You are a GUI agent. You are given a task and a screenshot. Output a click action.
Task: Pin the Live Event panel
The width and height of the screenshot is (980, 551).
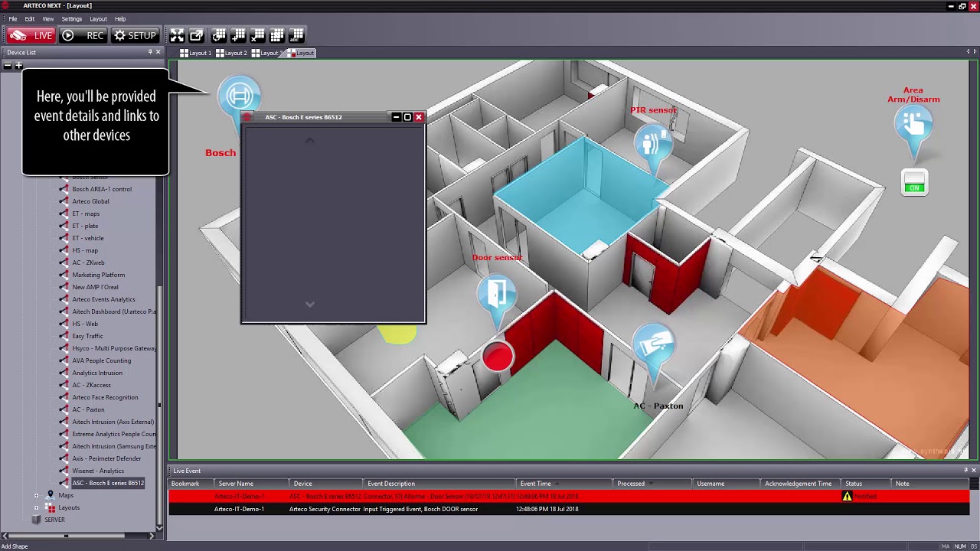[x=965, y=470]
